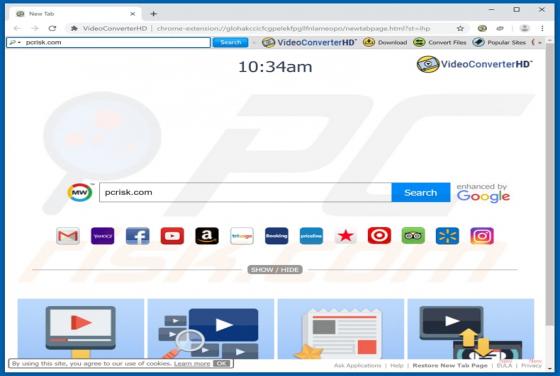
Task: Open the Booking shortcut icon
Action: click(276, 236)
